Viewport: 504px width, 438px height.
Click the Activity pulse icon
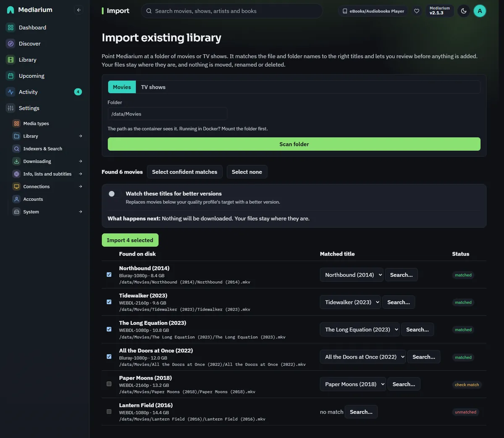click(10, 92)
